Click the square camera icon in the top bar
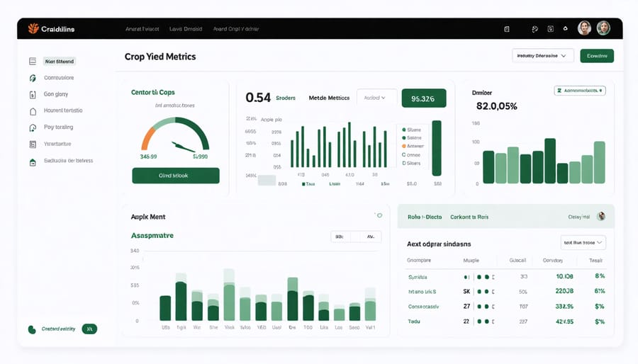Viewport: 638px width, 364px height. pyautogui.click(x=551, y=29)
